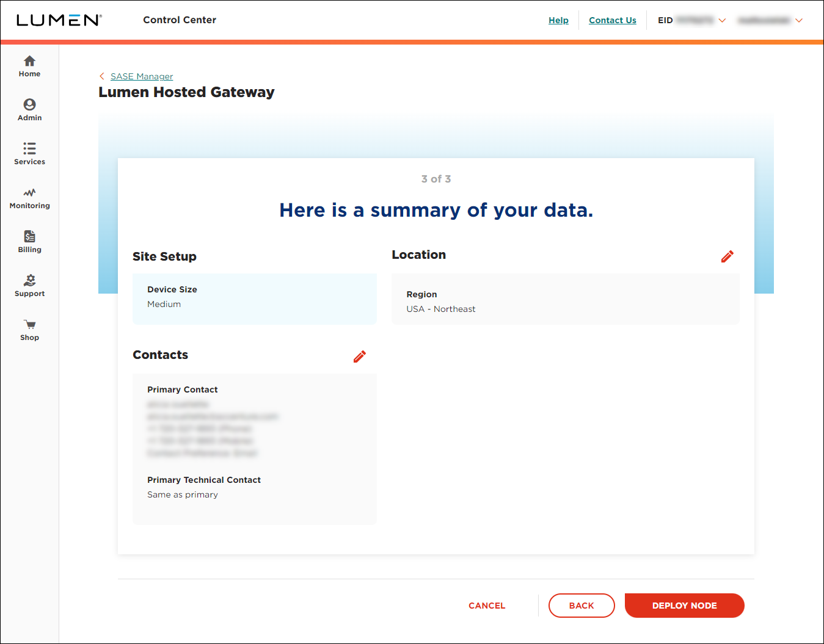
Task: Click the Lumen logo in the header
Action: click(x=59, y=20)
